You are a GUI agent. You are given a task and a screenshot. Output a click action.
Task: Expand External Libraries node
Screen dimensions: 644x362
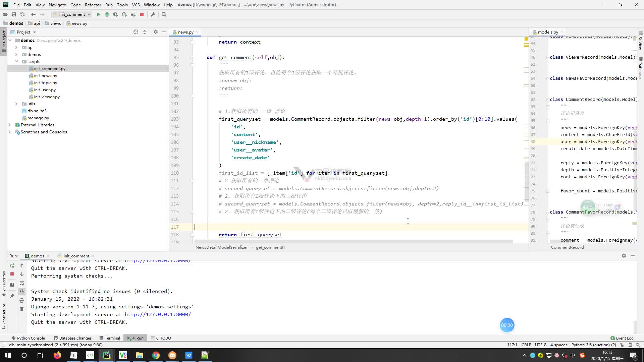pyautogui.click(x=10, y=125)
